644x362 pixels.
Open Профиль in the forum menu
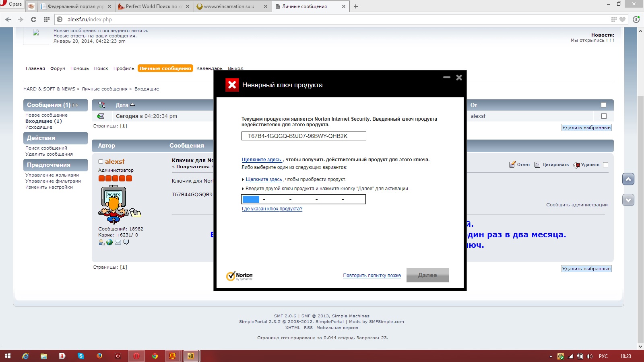click(x=124, y=68)
